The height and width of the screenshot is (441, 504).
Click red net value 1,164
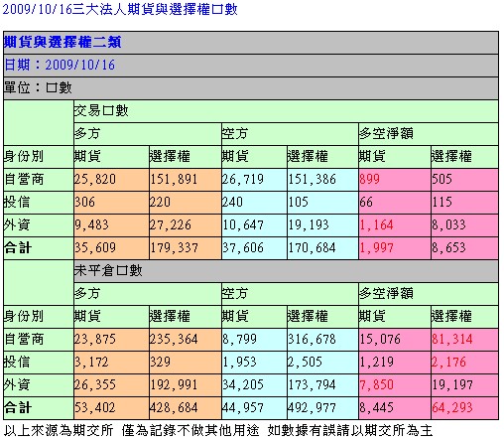point(377,224)
